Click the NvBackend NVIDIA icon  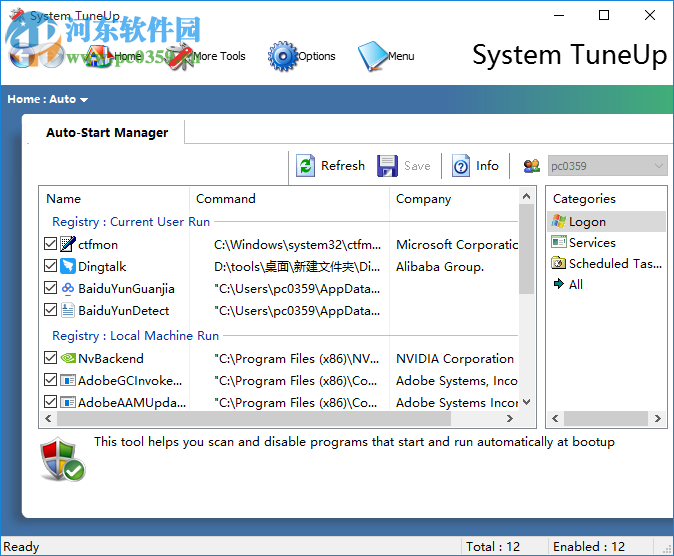point(68,358)
